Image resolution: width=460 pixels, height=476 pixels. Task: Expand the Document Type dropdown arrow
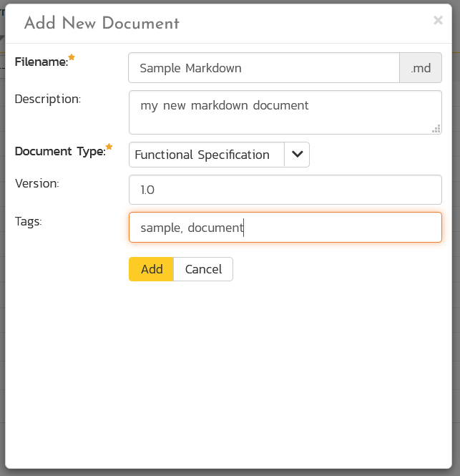coord(297,155)
